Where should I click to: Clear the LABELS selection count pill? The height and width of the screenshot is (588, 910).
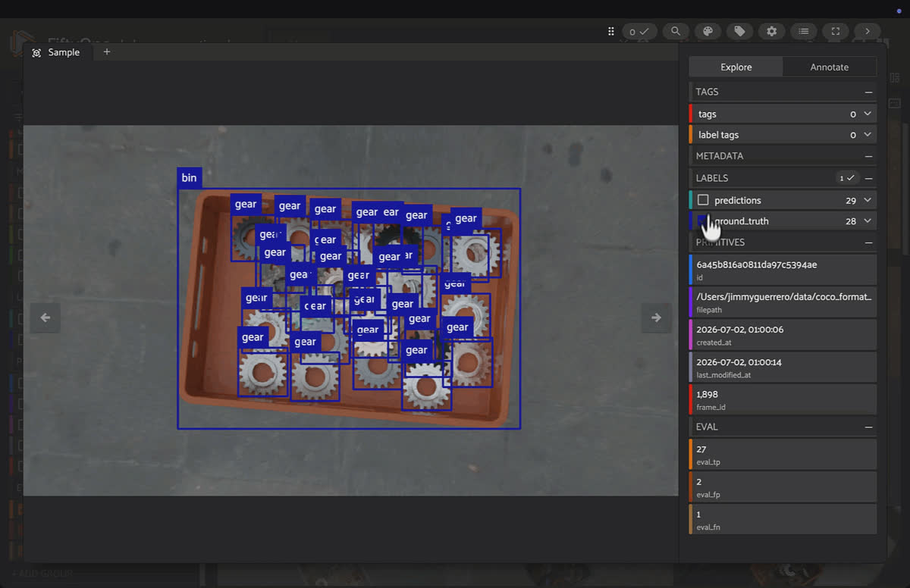pos(846,178)
